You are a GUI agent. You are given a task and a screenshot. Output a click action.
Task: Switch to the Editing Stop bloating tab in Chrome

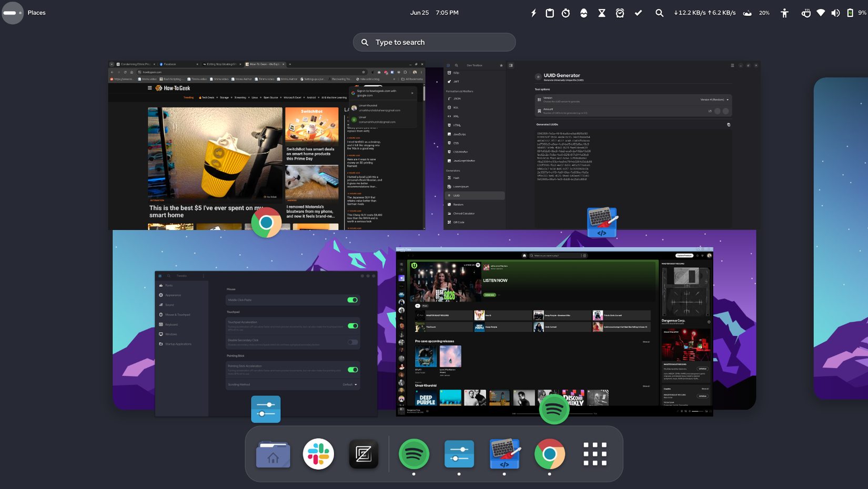point(221,64)
